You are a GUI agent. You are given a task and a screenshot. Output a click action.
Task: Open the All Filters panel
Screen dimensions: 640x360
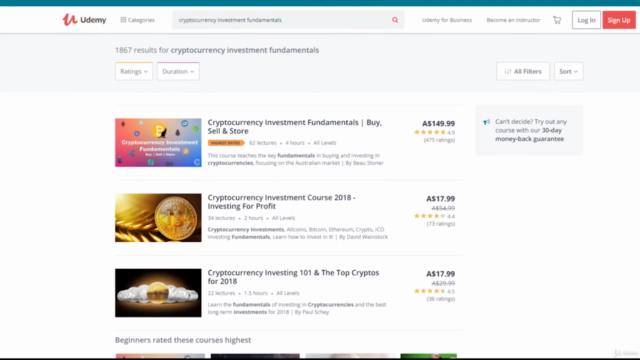pyautogui.click(x=523, y=71)
